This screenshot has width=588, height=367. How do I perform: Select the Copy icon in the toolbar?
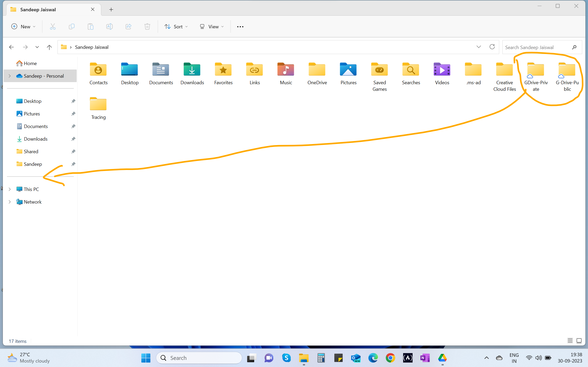coord(72,26)
